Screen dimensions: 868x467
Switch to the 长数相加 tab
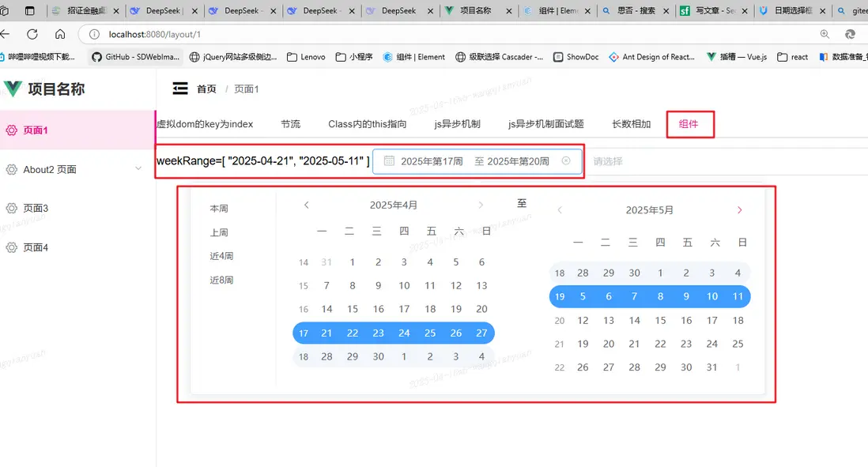631,124
